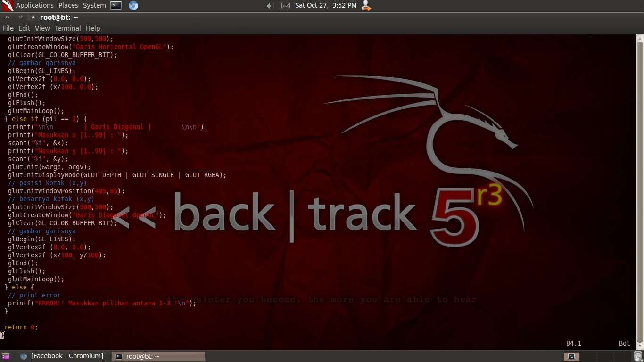
Task: Click the mail envelope indicator icon
Action: (x=286, y=6)
